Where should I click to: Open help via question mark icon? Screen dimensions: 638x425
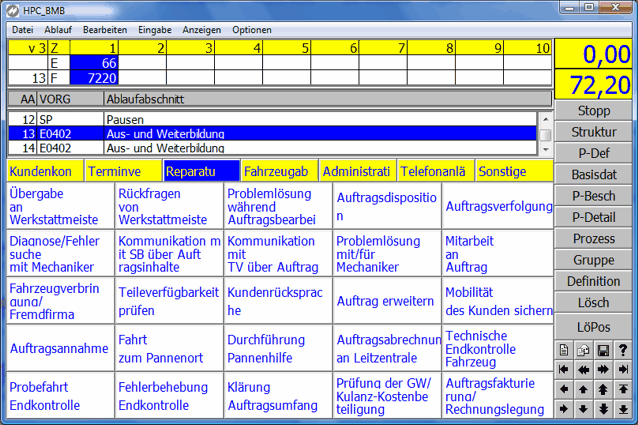tap(624, 349)
